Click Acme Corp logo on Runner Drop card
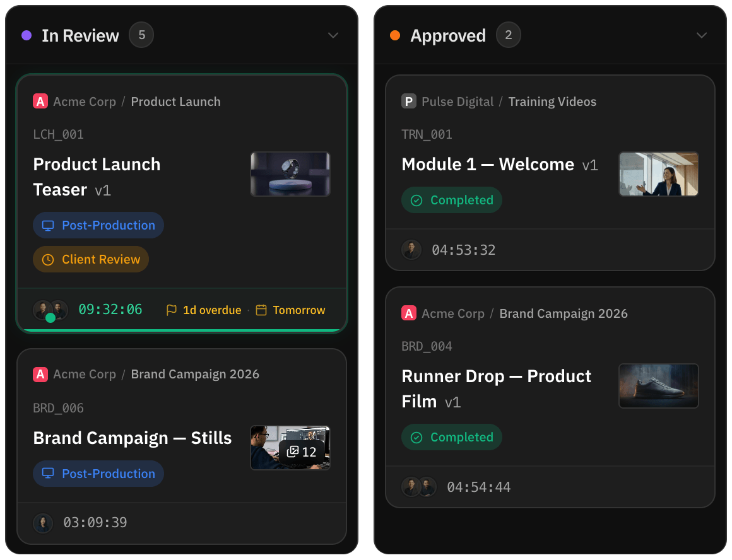732x560 pixels. point(409,313)
